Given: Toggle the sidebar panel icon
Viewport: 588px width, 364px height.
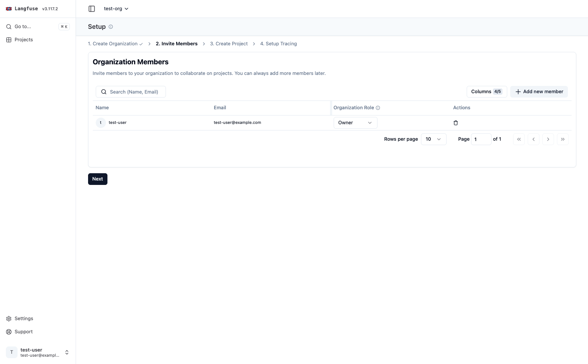Looking at the screenshot, I should (92, 9).
